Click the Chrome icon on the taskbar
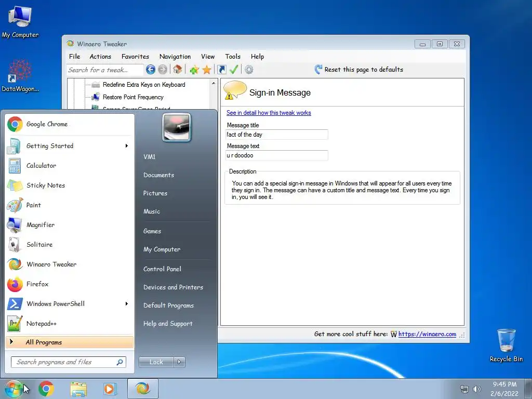This screenshot has width=532, height=399. 46,389
